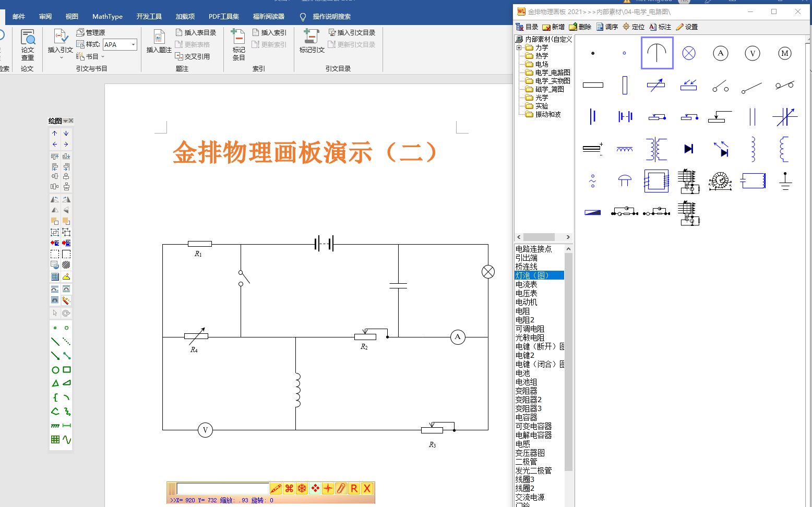Select 电流表 in the symbol list
Screen dimensions: 812x507
(x=526, y=284)
